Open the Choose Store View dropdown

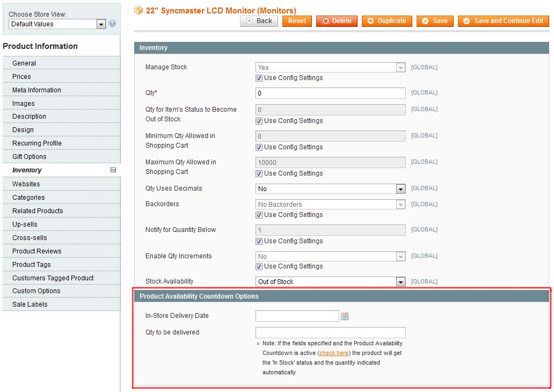click(x=57, y=24)
